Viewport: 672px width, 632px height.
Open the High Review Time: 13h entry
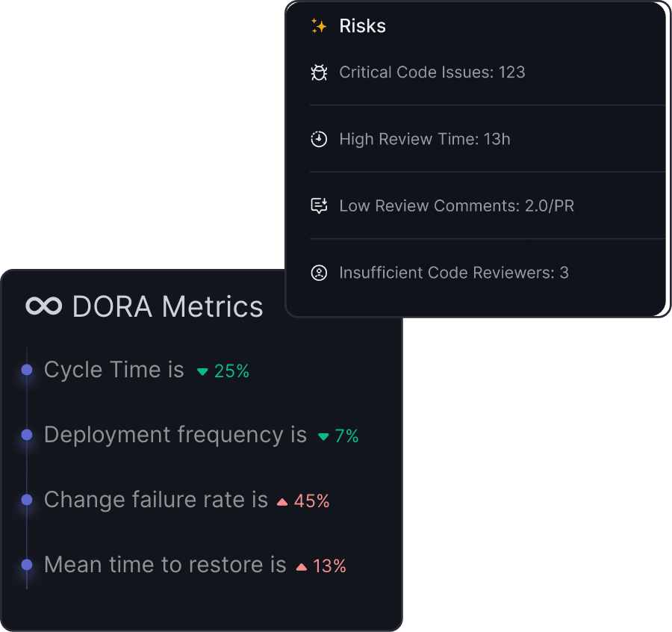click(x=424, y=139)
